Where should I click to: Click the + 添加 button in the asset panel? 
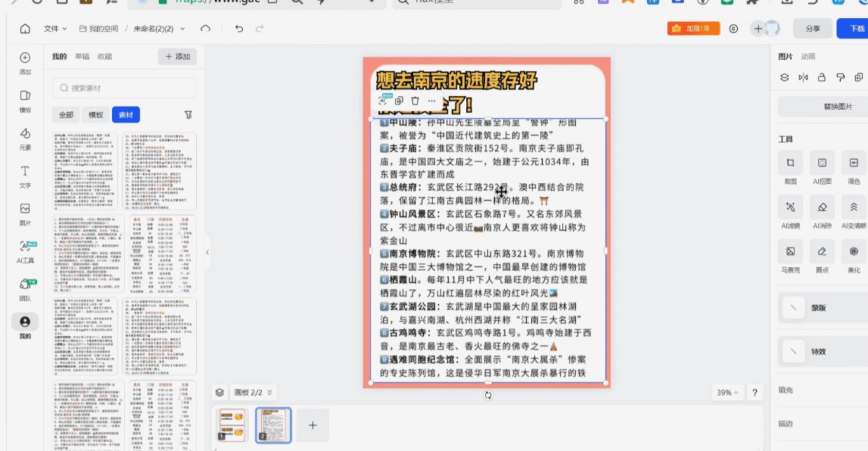(x=178, y=57)
